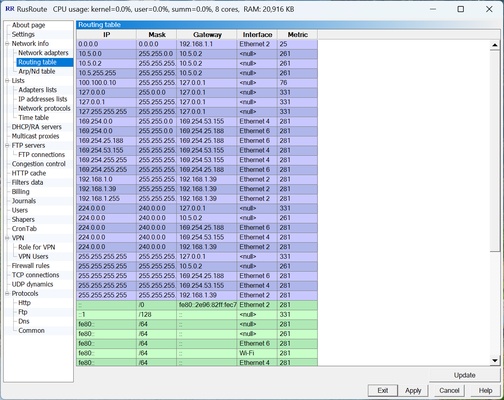Open Firewall rules page
The image size is (504, 400).
(30, 266)
